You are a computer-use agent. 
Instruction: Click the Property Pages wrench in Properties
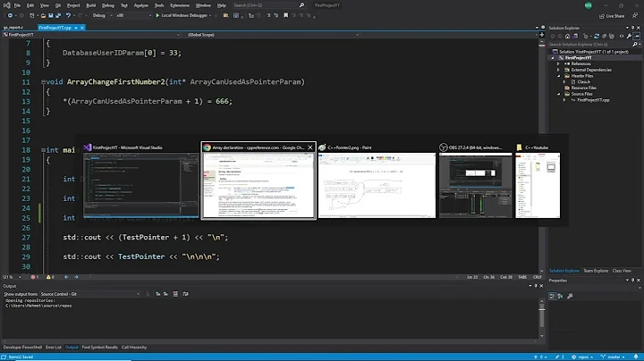pyautogui.click(x=570, y=296)
